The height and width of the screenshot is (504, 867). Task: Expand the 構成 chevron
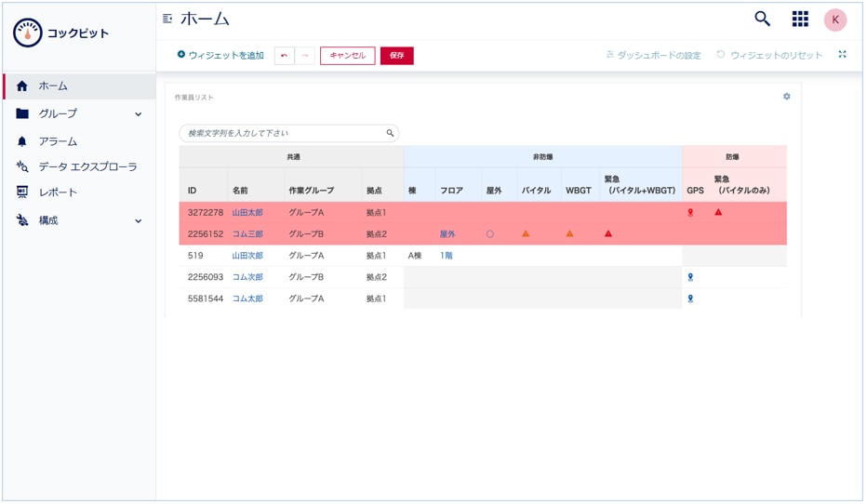click(x=139, y=221)
